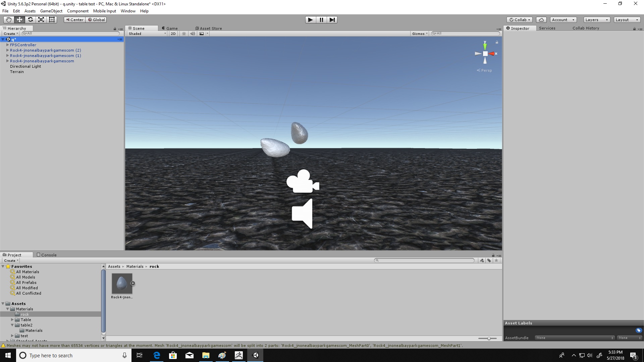Click the cloud services icon

(x=541, y=20)
